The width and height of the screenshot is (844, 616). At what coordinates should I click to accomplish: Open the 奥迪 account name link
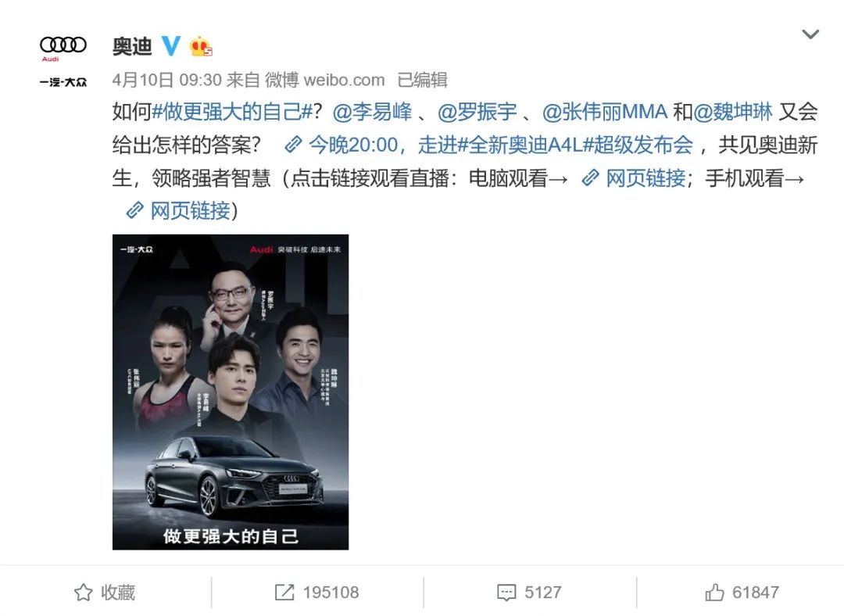(x=132, y=46)
